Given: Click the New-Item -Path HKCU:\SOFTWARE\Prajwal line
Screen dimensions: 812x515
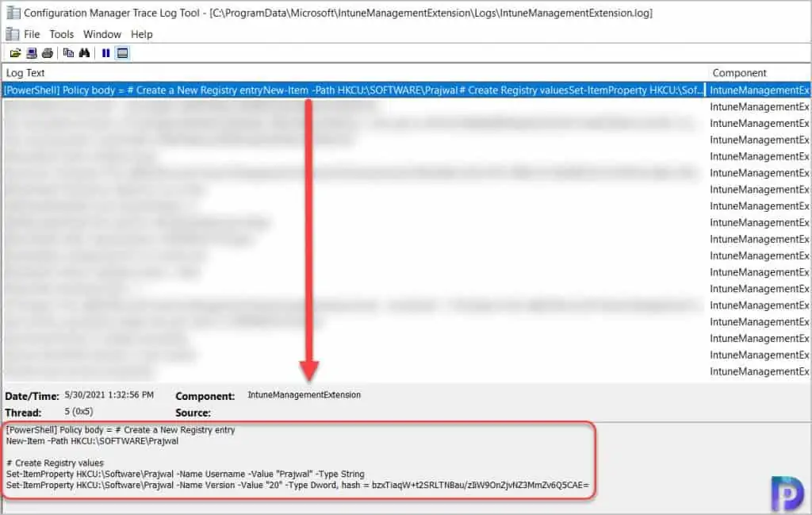Looking at the screenshot, I should (92, 441).
